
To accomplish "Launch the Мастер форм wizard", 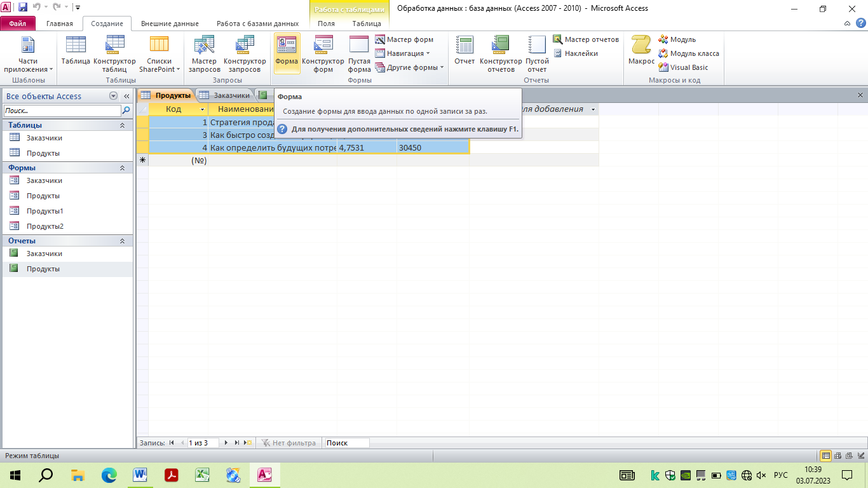I will 404,39.
